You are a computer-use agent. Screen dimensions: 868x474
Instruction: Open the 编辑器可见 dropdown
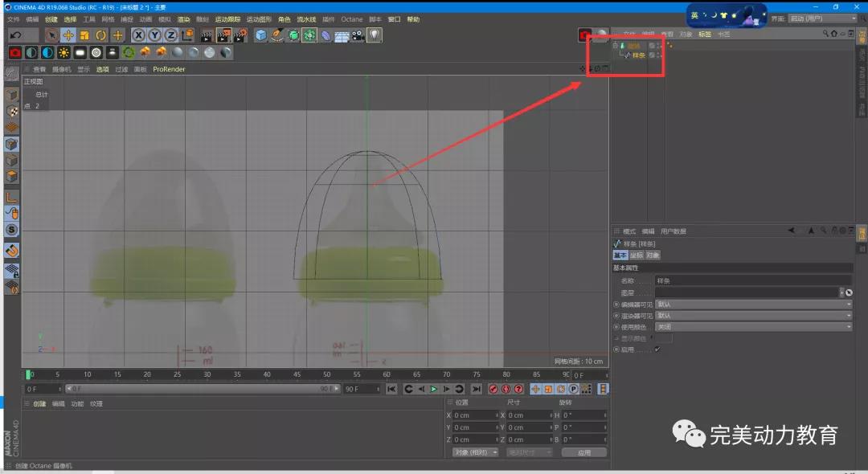pos(753,304)
